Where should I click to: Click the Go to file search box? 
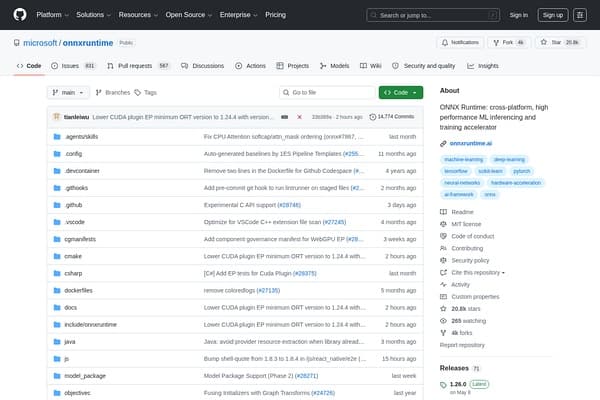[327, 93]
